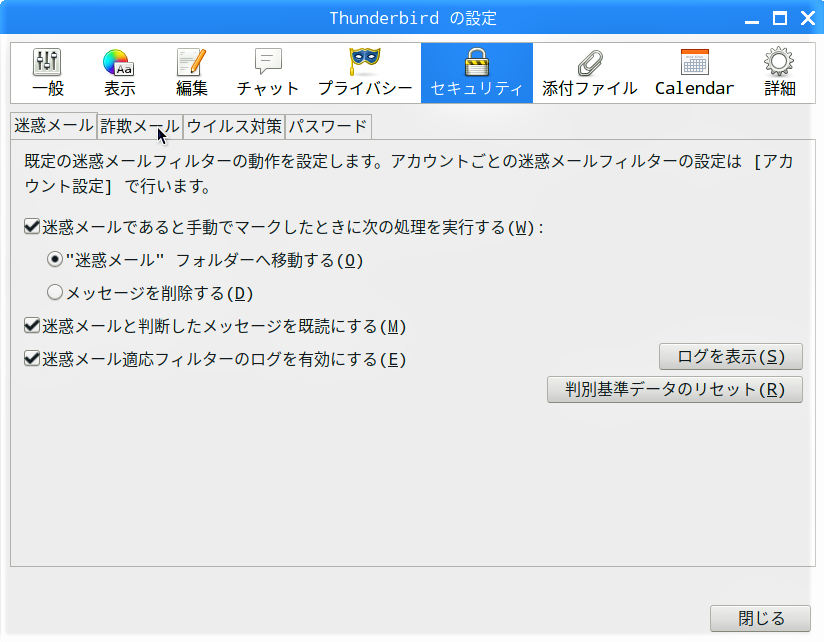Click the ログを表示 (S) button
Image resolution: width=824 pixels, height=642 pixels.
(x=730, y=357)
